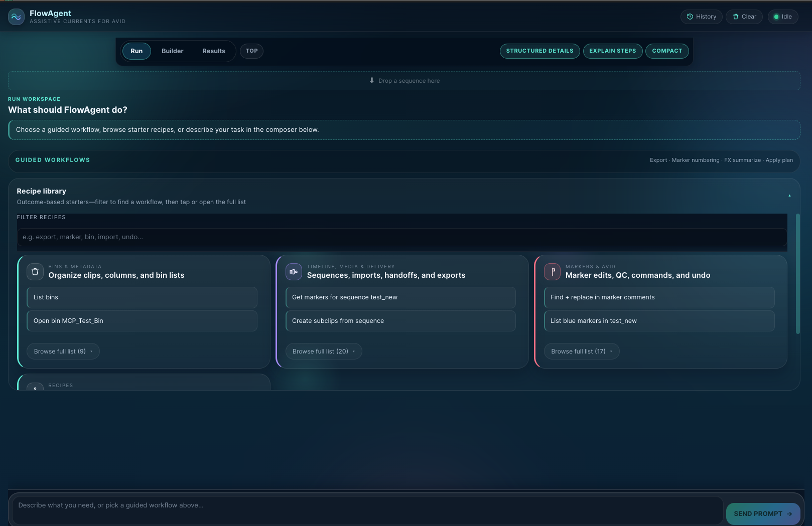This screenshot has width=812, height=526.
Task: Click the Drop a sequence here zone
Action: tap(404, 81)
